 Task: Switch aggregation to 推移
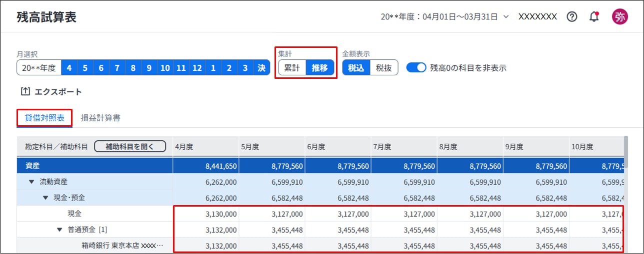click(320, 68)
